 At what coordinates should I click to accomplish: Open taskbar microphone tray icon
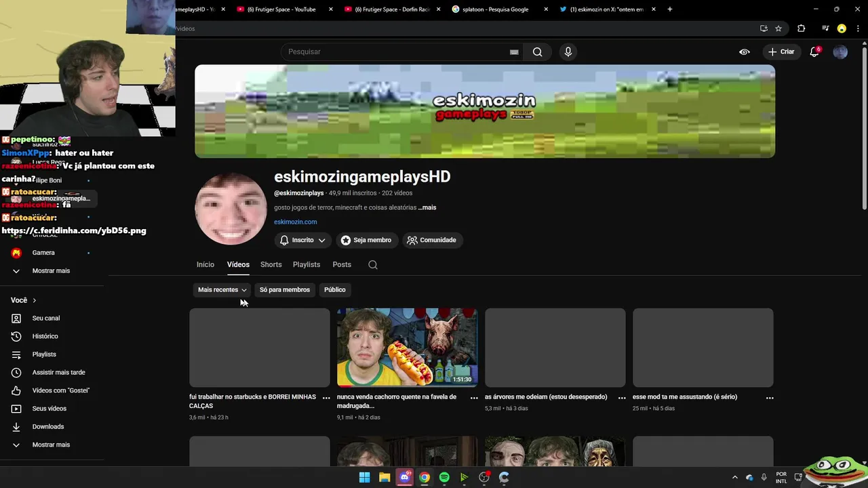(764, 477)
